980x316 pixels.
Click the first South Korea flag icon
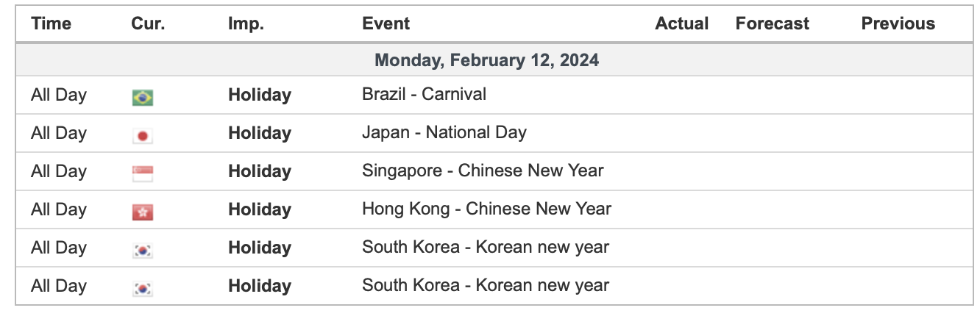(x=143, y=251)
